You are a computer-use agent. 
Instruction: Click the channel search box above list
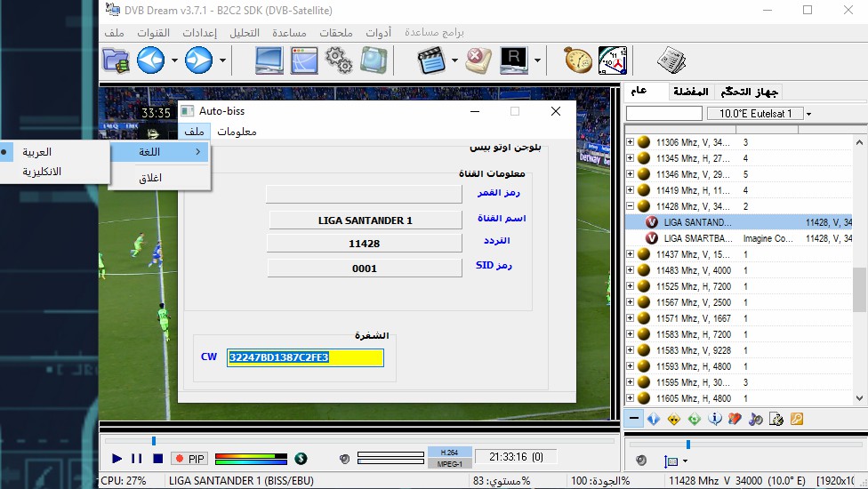point(663,114)
